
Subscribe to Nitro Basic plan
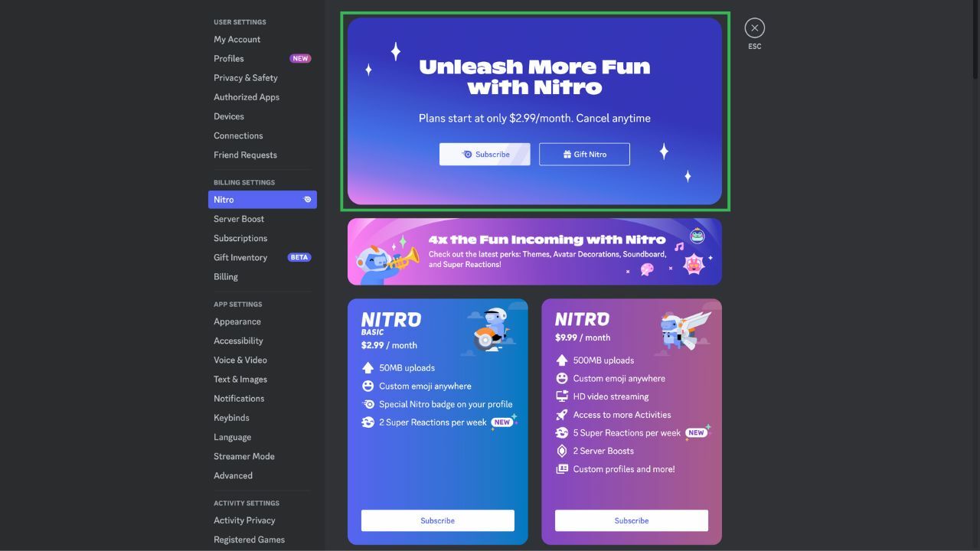point(438,520)
